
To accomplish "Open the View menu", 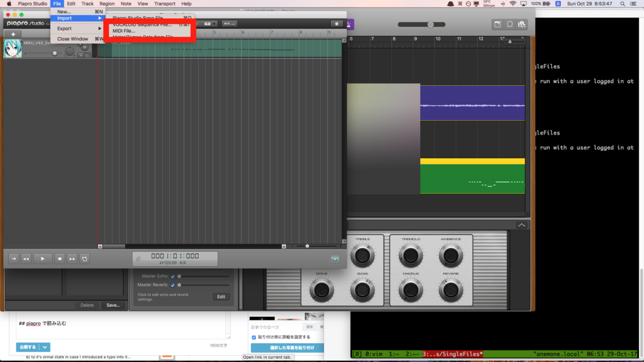I will pos(143,4).
